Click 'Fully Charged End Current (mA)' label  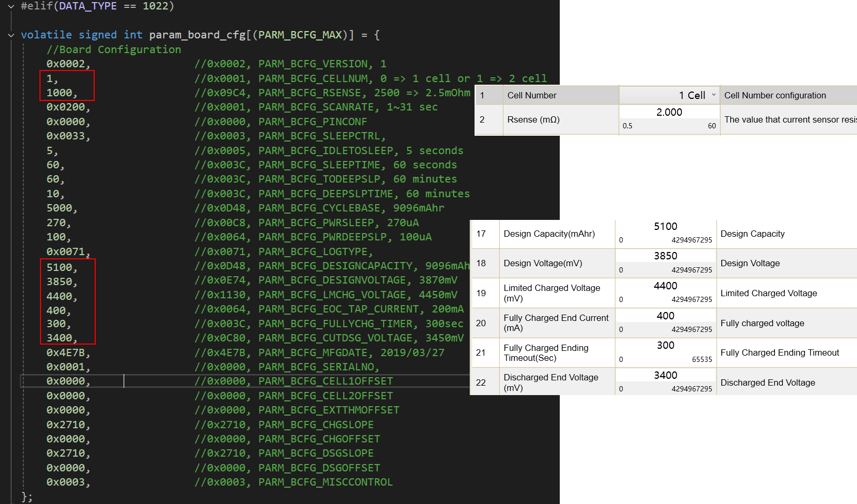coord(556,323)
